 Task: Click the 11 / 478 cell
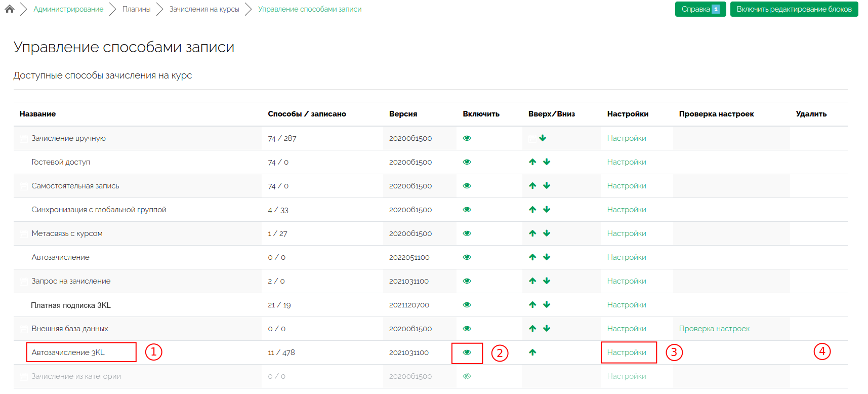coord(281,352)
